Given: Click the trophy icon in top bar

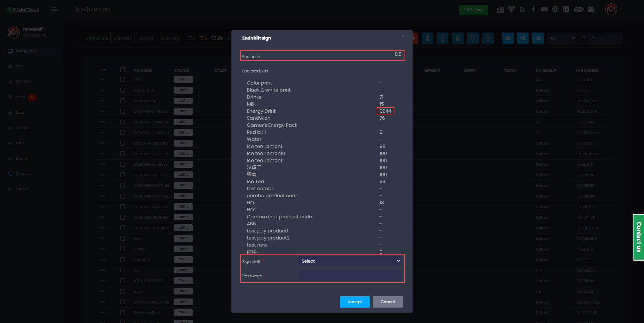Looking at the screenshot, I should pos(511,9).
